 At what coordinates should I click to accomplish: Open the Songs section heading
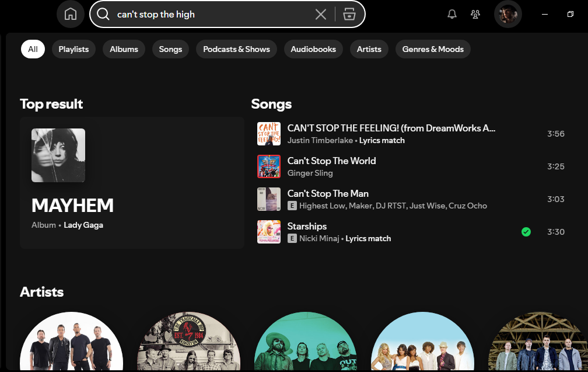pyautogui.click(x=271, y=104)
